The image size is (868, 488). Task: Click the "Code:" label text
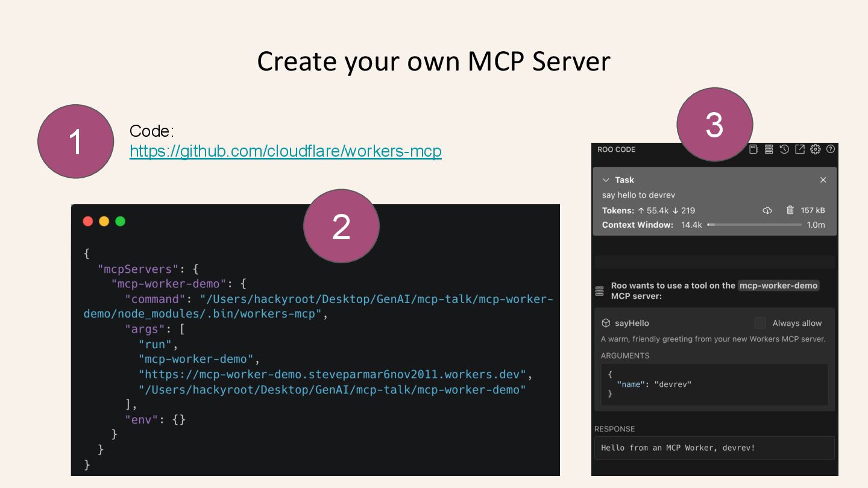(x=152, y=131)
